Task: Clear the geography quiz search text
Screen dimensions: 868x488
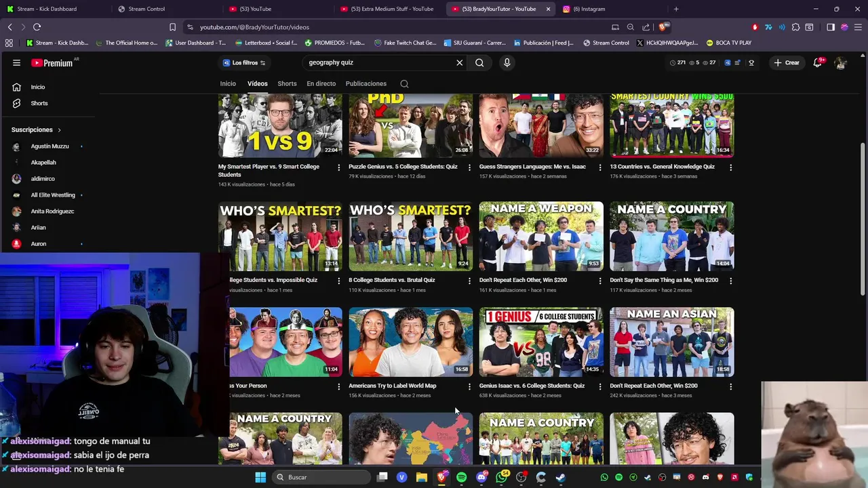Action: 459,62
